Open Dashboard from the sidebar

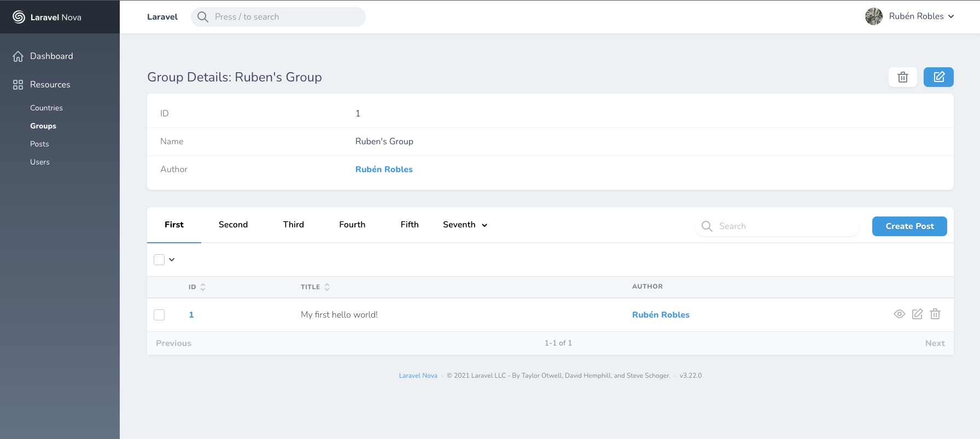51,56
